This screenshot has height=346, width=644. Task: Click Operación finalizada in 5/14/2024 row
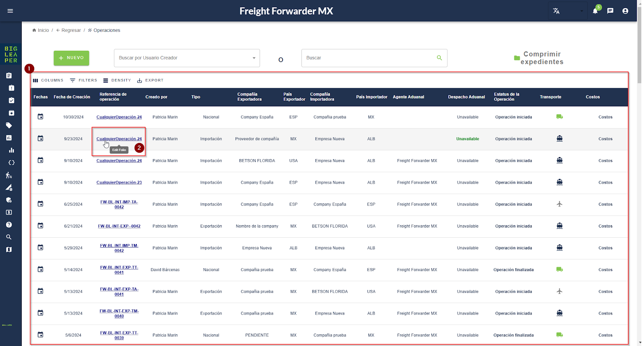(514, 270)
